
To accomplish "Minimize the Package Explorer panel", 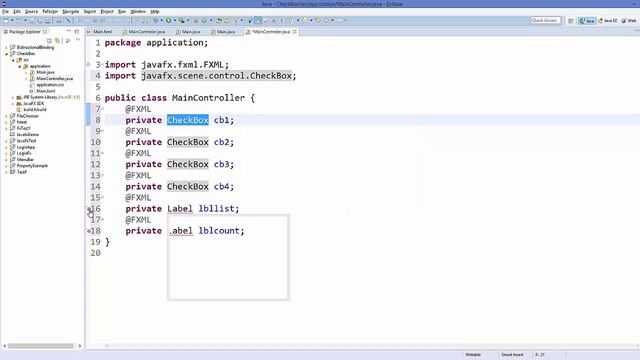I will (x=69, y=31).
